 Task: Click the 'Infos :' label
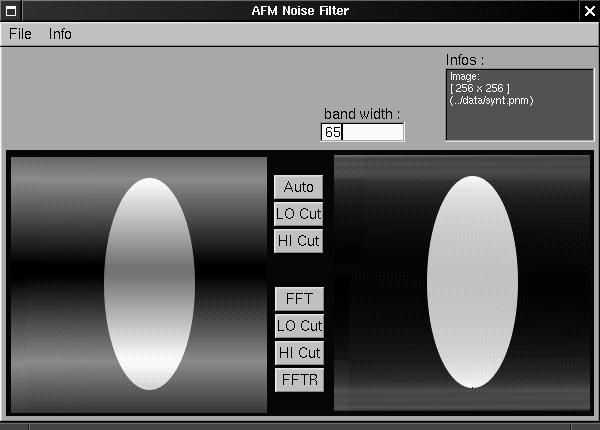[465, 60]
